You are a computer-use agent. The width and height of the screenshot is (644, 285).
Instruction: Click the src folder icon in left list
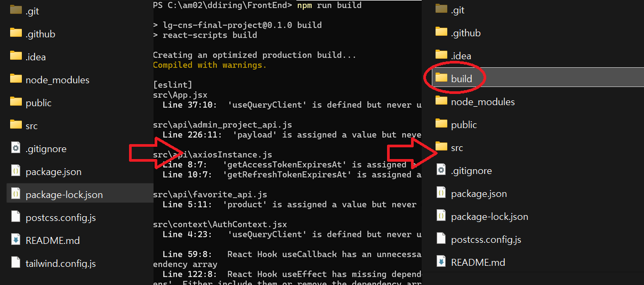(x=15, y=125)
